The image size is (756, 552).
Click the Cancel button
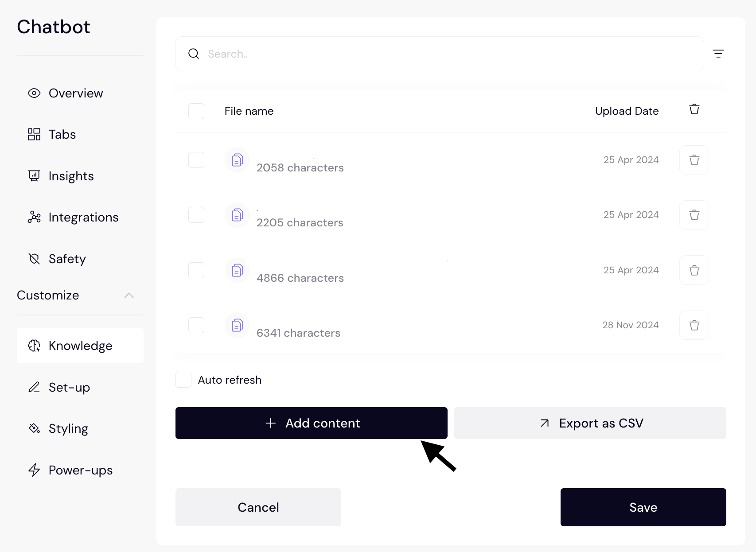258,507
